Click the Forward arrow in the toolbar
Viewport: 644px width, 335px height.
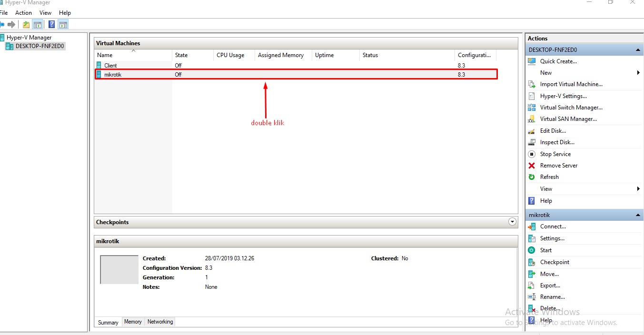point(11,24)
